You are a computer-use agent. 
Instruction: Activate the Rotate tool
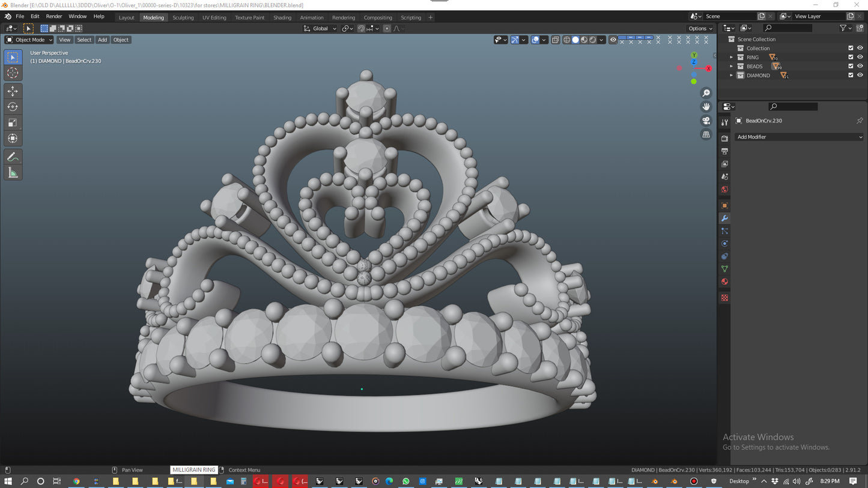(13, 106)
